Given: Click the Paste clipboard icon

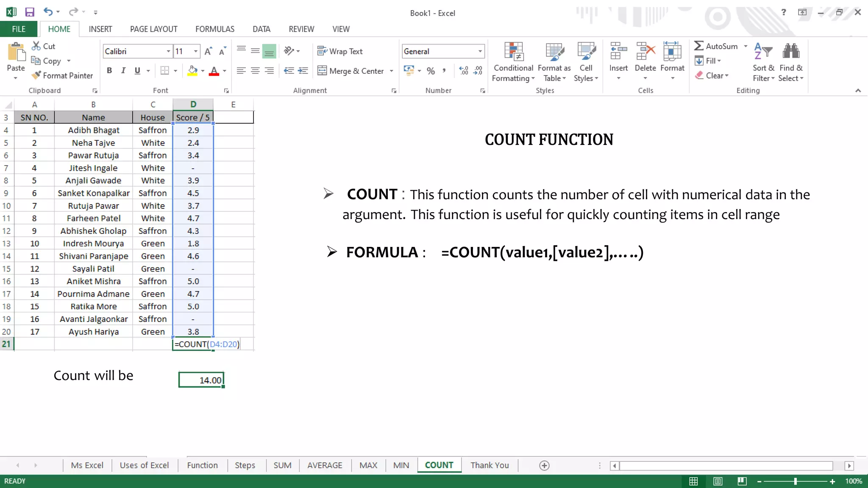Looking at the screenshot, I should tap(16, 53).
